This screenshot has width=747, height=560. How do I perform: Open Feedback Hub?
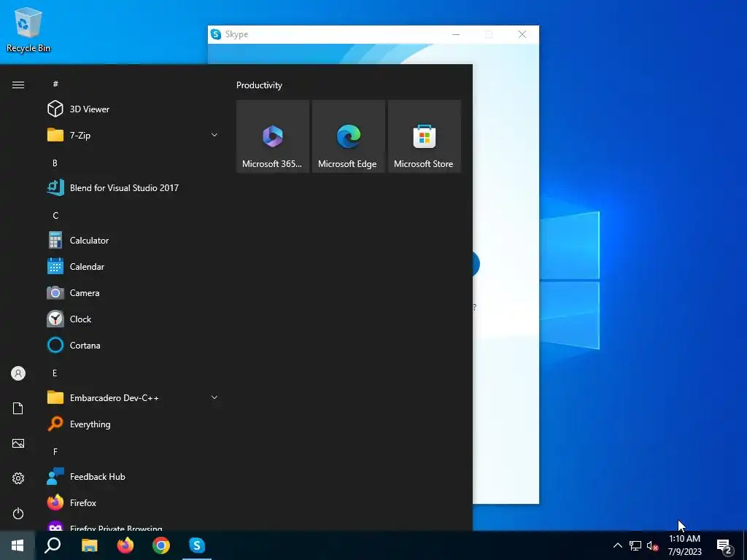133,477
